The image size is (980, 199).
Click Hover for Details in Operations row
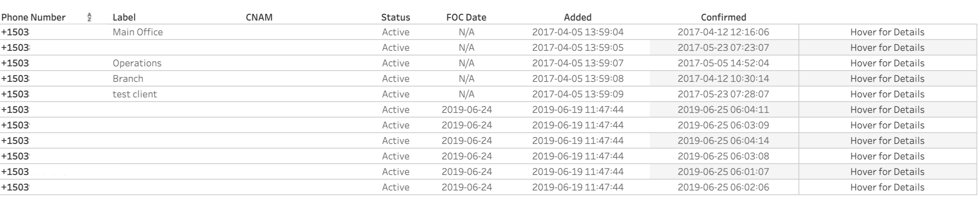887,63
